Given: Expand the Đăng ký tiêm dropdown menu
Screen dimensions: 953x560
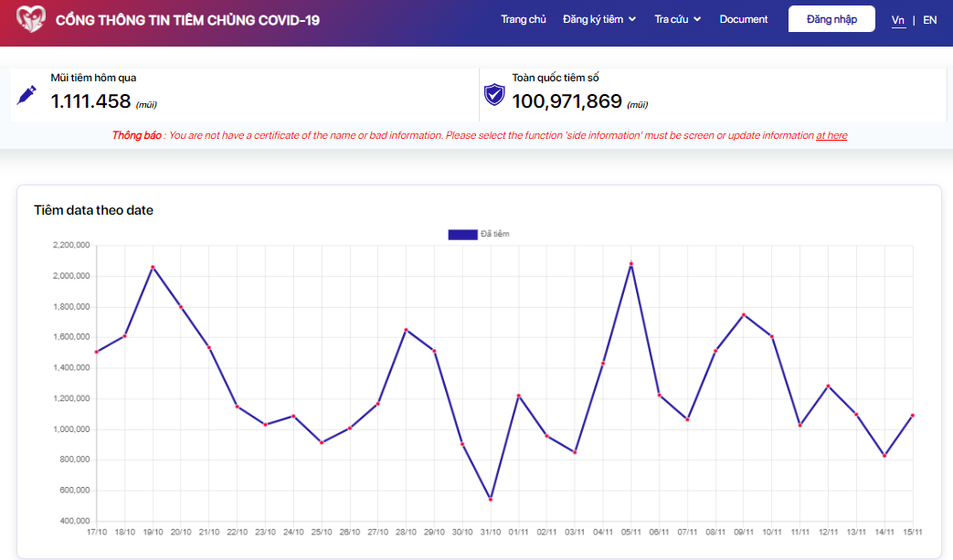Looking at the screenshot, I should (x=599, y=19).
